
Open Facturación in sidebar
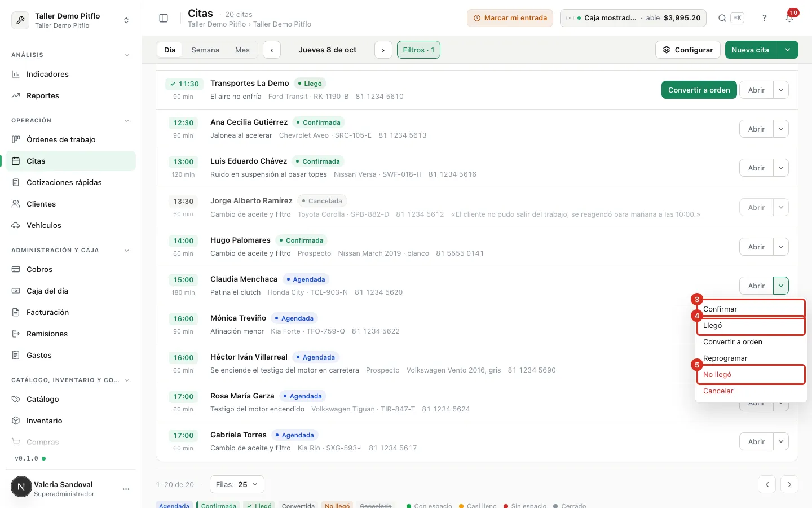pos(70,312)
